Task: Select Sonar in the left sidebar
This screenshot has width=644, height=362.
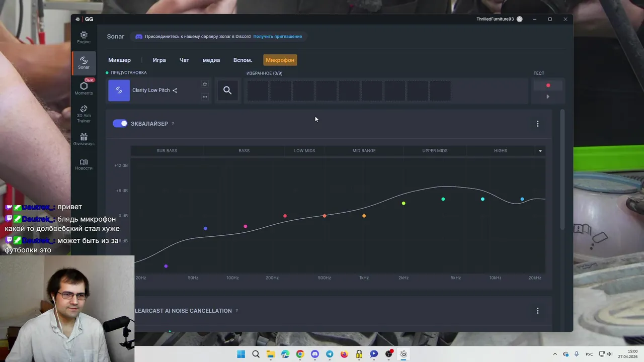Action: pyautogui.click(x=84, y=63)
